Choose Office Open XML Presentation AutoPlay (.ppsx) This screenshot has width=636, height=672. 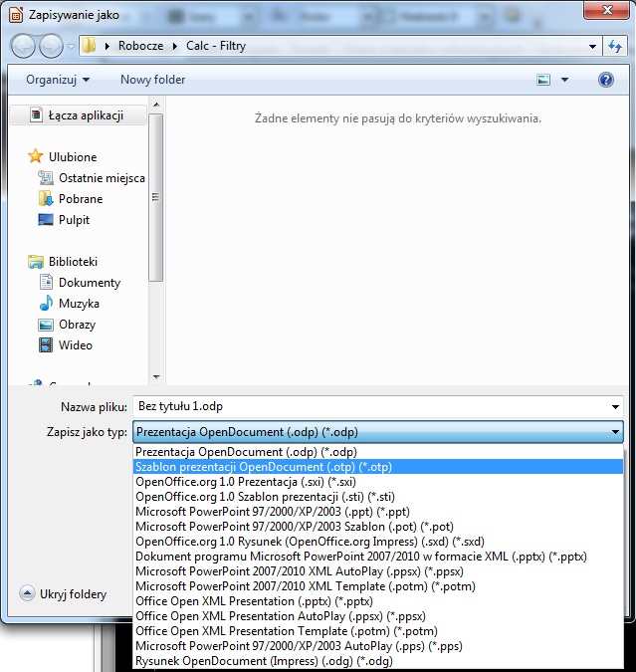[x=378, y=616]
